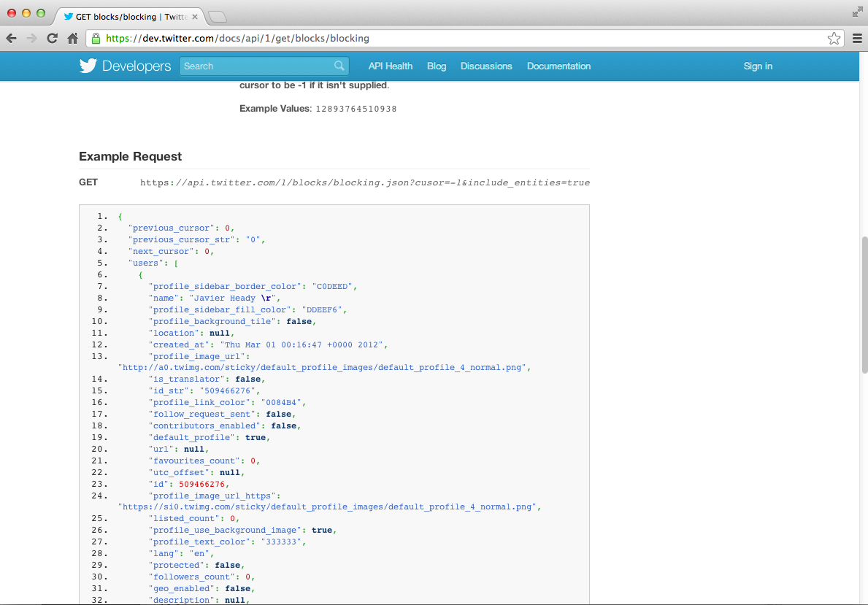Click the "location" key

(x=174, y=333)
